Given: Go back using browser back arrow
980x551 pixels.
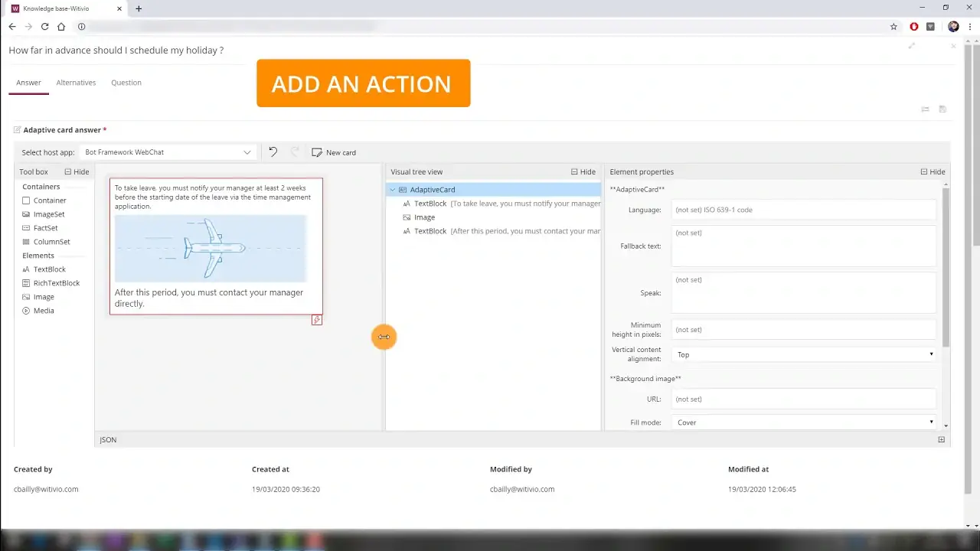Looking at the screenshot, I should click(12, 27).
